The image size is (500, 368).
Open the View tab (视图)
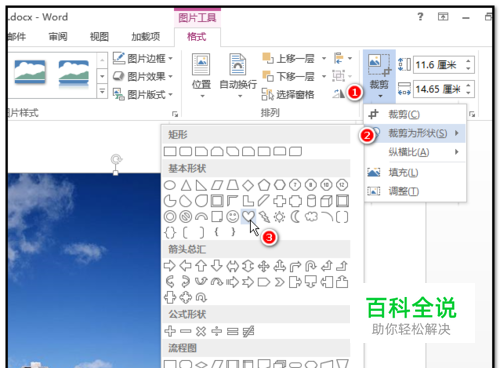coord(99,36)
